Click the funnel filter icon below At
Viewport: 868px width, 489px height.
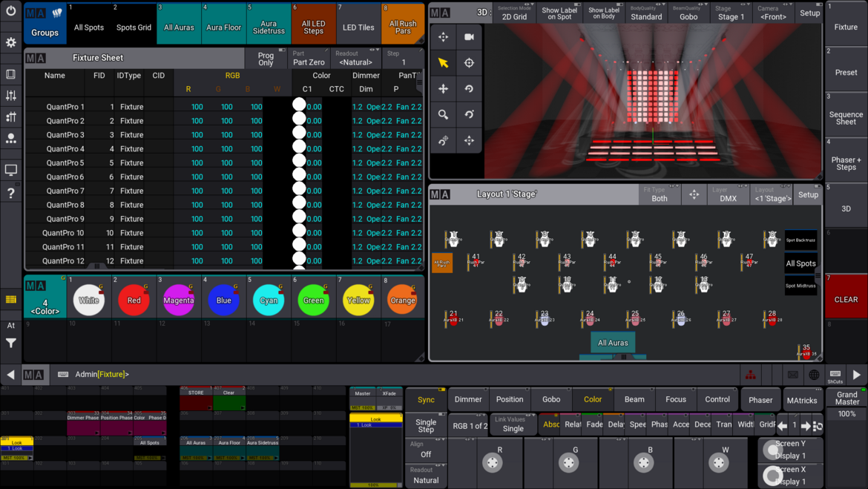(x=10, y=344)
